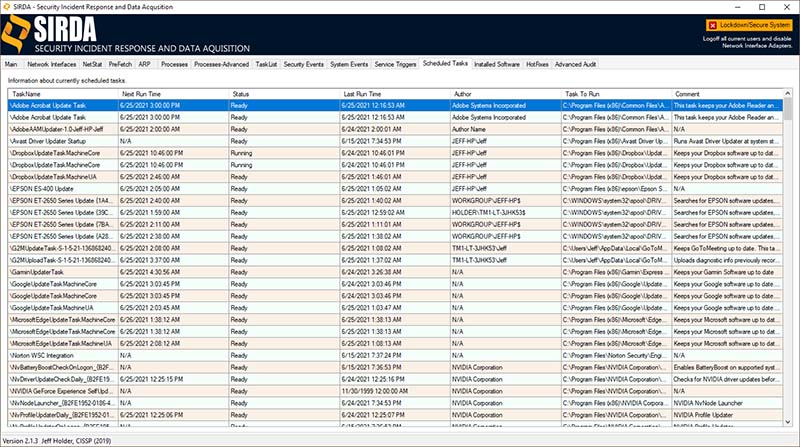The height and width of the screenshot is (447, 800).
Task: Select EPSON ET-2650 Series Update (39C row
Action: (x=395, y=213)
